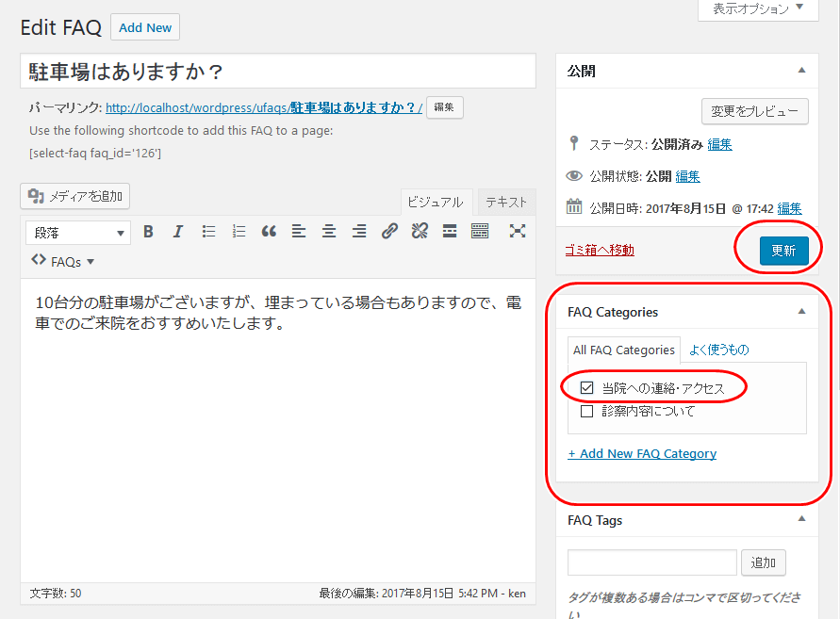Uncheck 当院への連絡・アクセス category
Screen dimensions: 840x619
point(586,387)
